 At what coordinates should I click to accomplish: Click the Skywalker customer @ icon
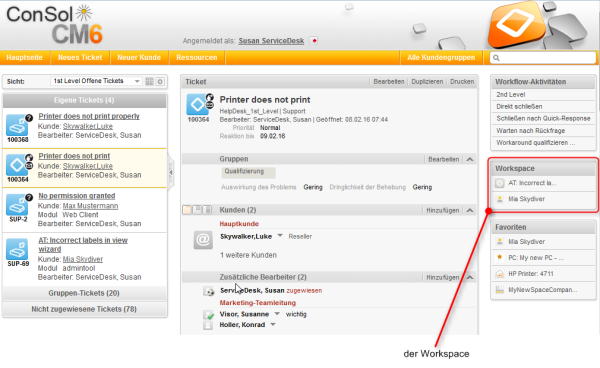pos(203,240)
